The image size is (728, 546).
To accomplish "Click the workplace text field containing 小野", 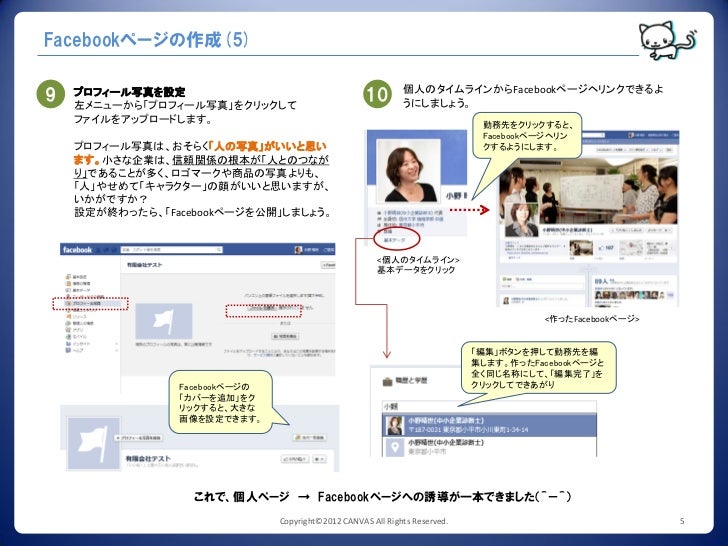I will click(x=489, y=407).
